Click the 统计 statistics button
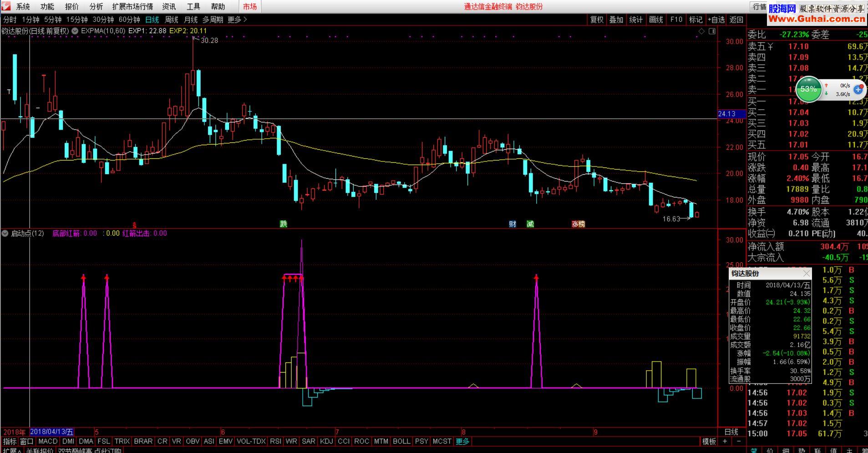The image size is (868, 453). point(636,20)
